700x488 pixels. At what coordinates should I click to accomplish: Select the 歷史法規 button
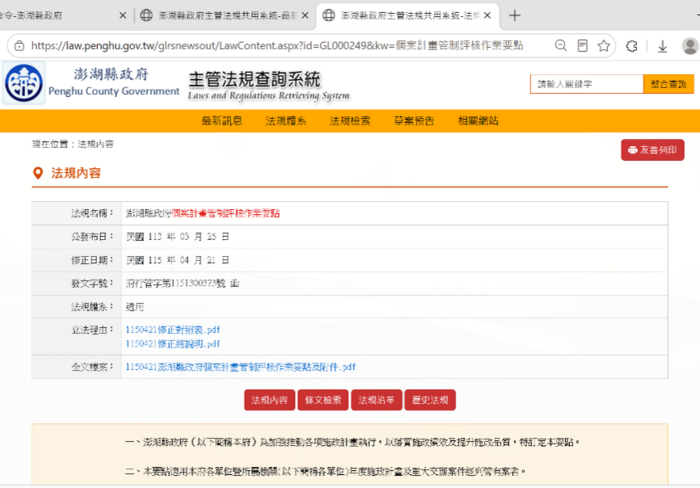coord(430,400)
